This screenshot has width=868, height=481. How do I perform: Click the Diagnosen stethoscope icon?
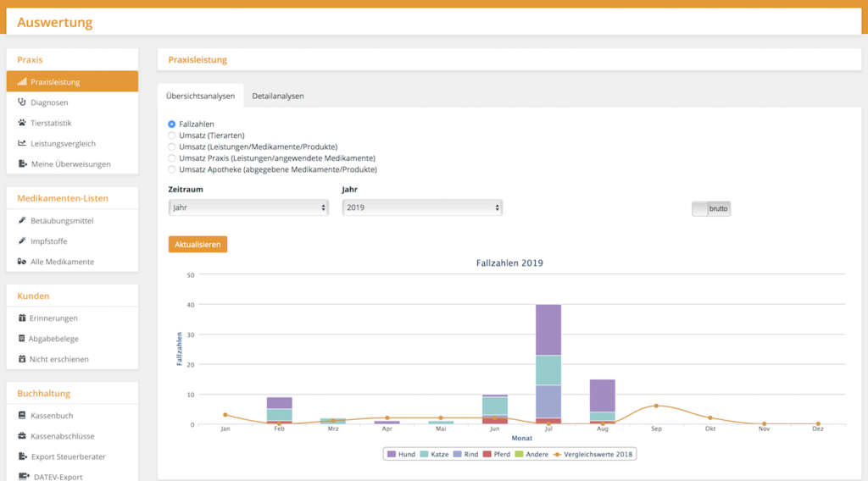click(22, 102)
